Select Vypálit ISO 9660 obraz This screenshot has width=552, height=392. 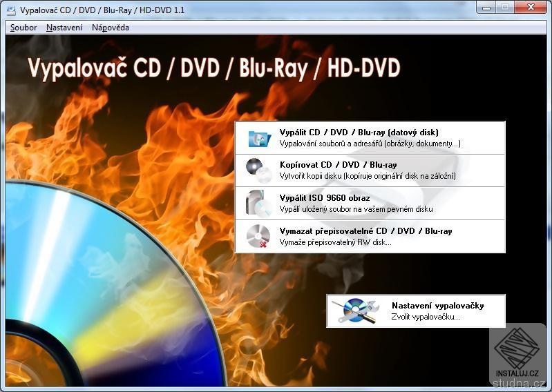coord(370,204)
